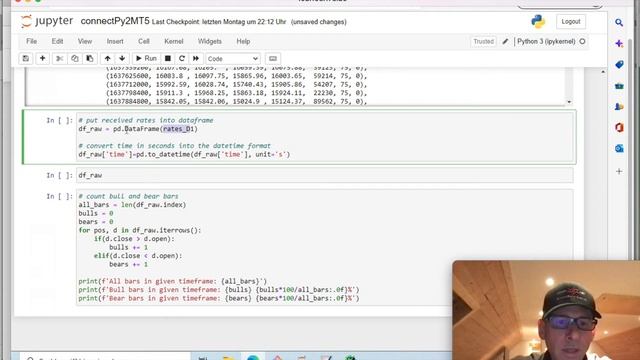Screen dimensions: 640x360
Task: Open the Edit menu
Action: pyautogui.click(x=57, y=41)
